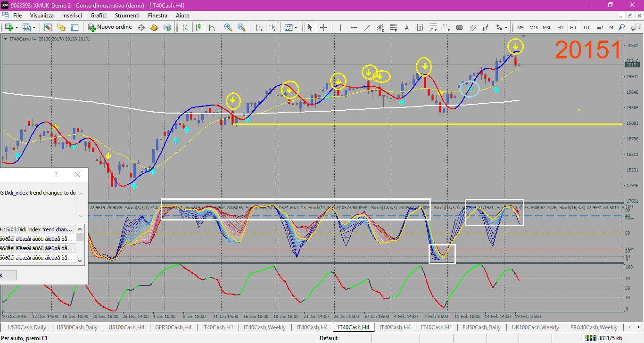
Task: Close the alert dialog with X
Action: pos(77,174)
